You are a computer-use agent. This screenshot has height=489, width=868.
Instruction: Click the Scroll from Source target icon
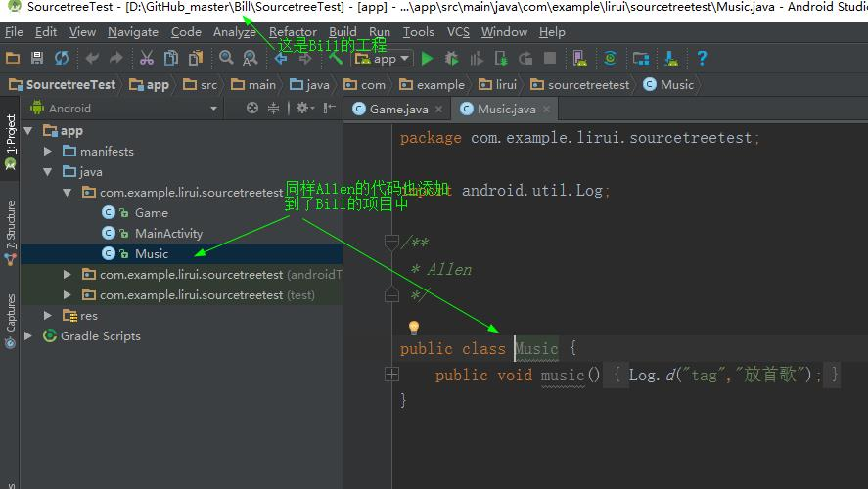pyautogui.click(x=252, y=108)
